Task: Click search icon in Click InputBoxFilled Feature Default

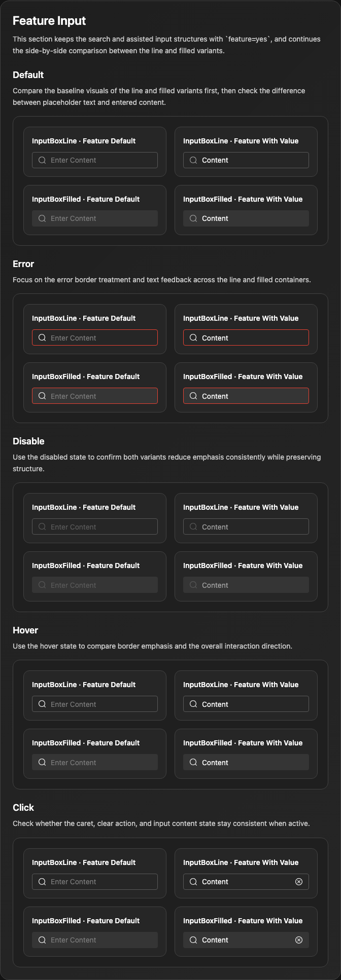Action: pyautogui.click(x=42, y=940)
